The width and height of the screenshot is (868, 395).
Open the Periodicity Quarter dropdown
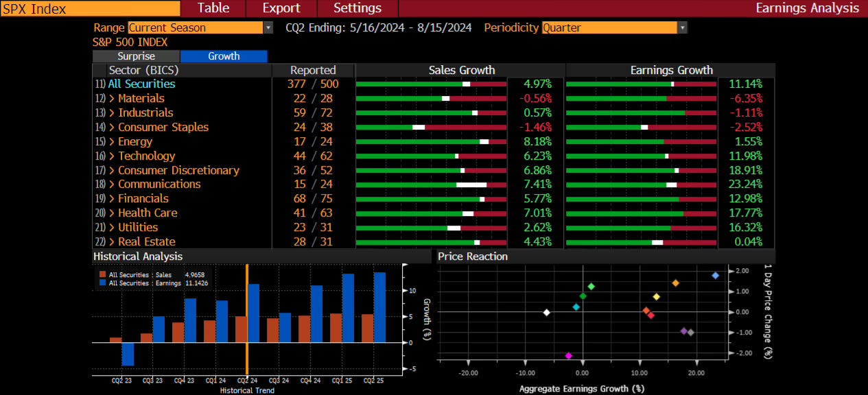(614, 27)
